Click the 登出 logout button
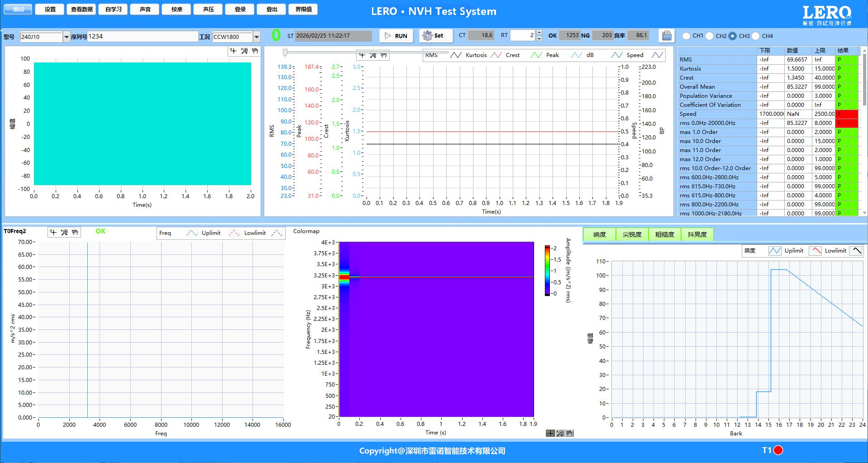Screen dimensions: 868x463 pyautogui.click(x=272, y=9)
